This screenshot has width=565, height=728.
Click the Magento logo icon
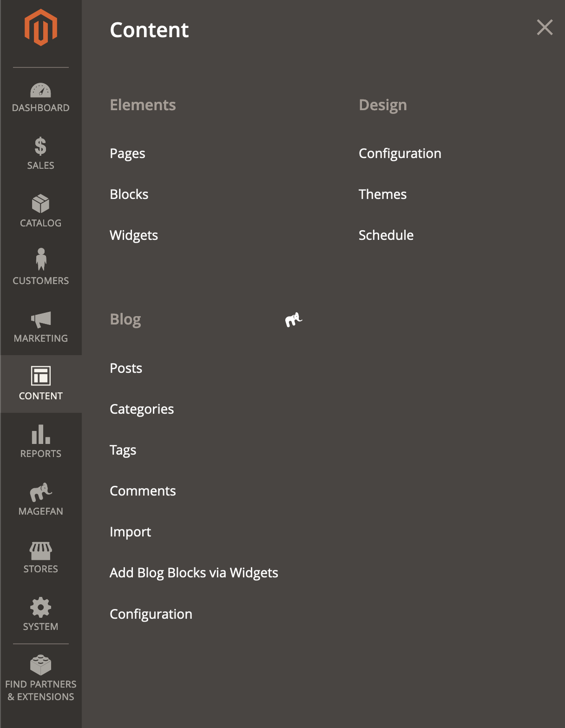pyautogui.click(x=41, y=27)
